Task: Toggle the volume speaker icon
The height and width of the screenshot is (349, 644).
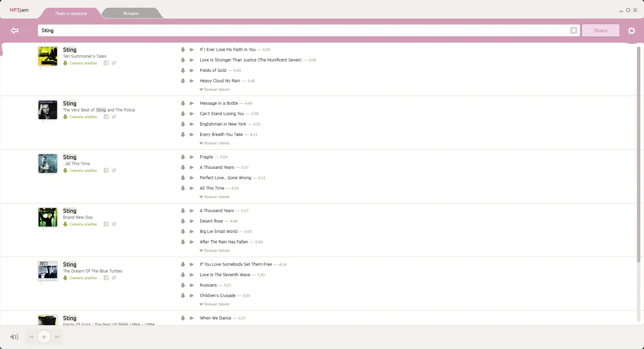Action: [x=14, y=337]
